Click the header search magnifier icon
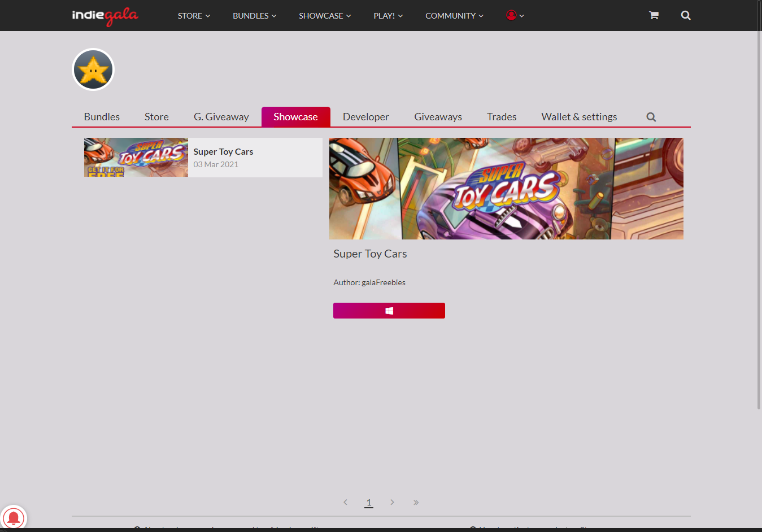 point(686,15)
